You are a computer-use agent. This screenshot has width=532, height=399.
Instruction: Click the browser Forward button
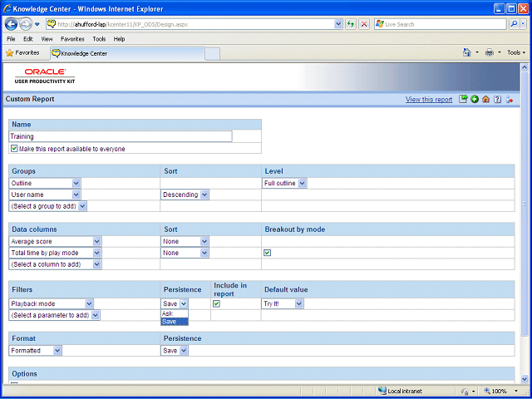(x=25, y=24)
